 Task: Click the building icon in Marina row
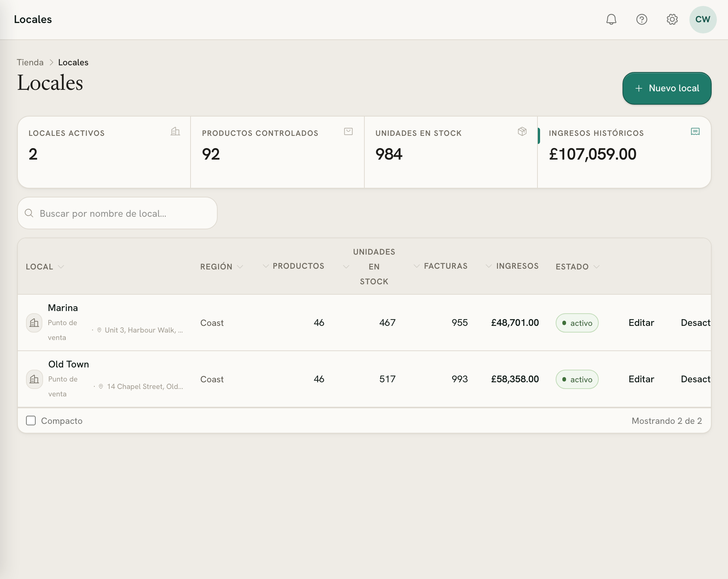click(34, 323)
